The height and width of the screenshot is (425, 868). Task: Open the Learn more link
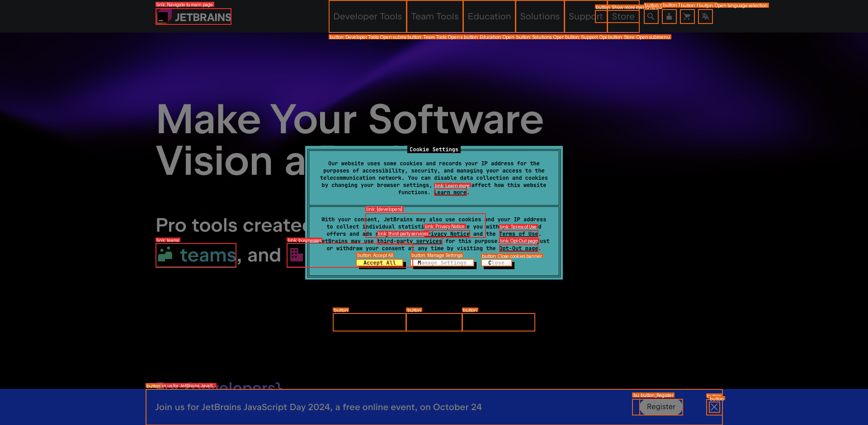(450, 192)
